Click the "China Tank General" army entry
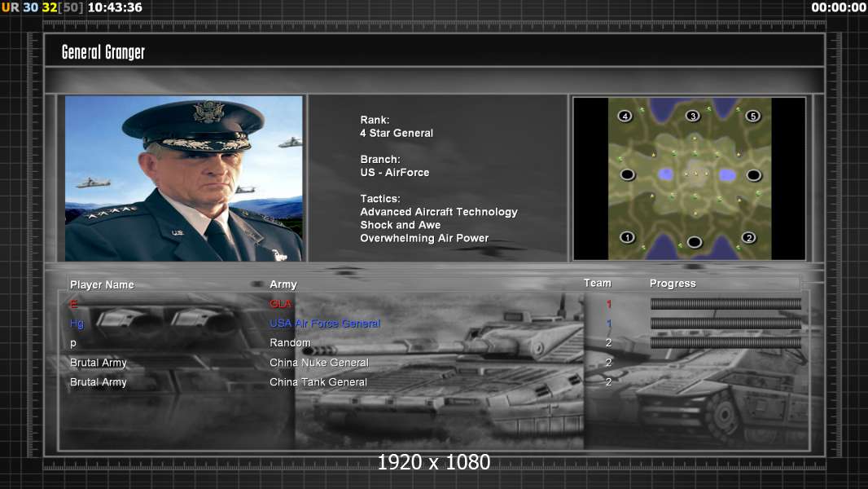 [x=318, y=382]
